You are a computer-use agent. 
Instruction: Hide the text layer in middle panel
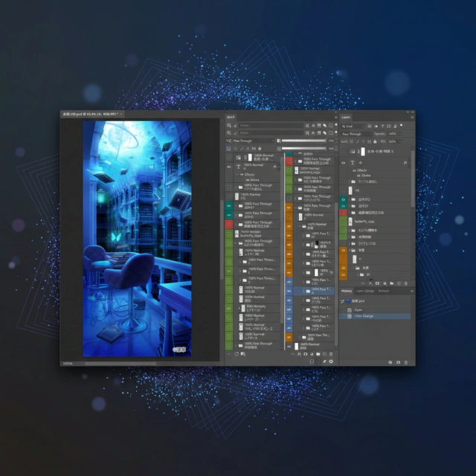tap(229, 167)
